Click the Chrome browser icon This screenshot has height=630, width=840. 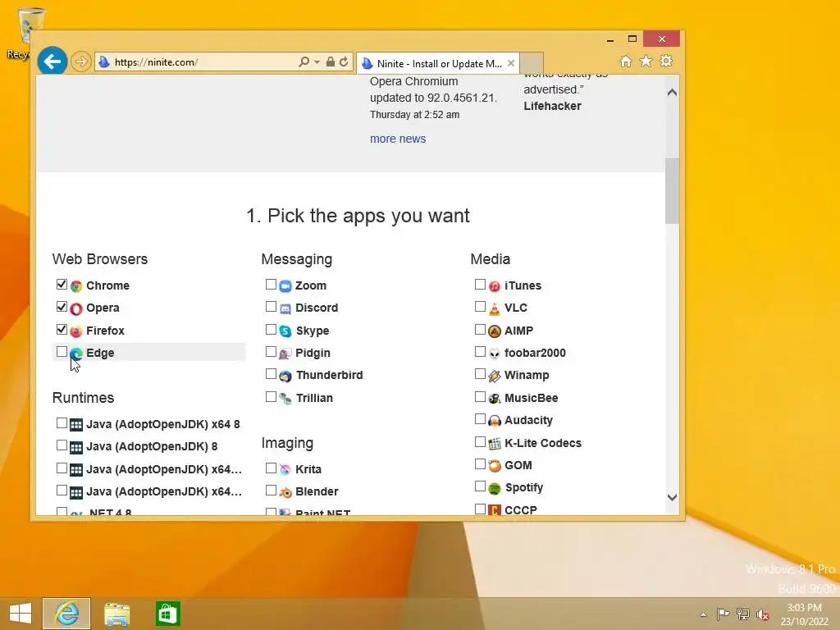[x=76, y=286]
